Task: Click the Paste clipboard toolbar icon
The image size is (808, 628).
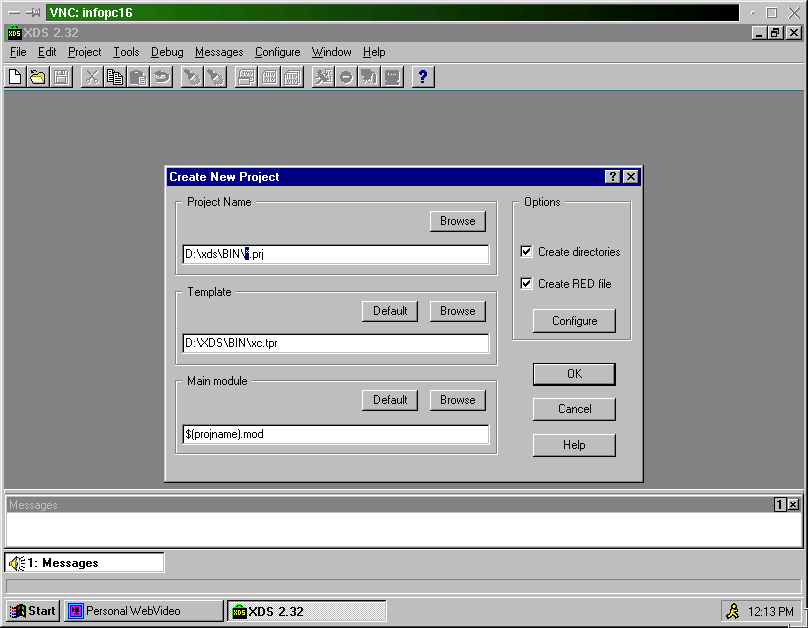Action: [138, 77]
